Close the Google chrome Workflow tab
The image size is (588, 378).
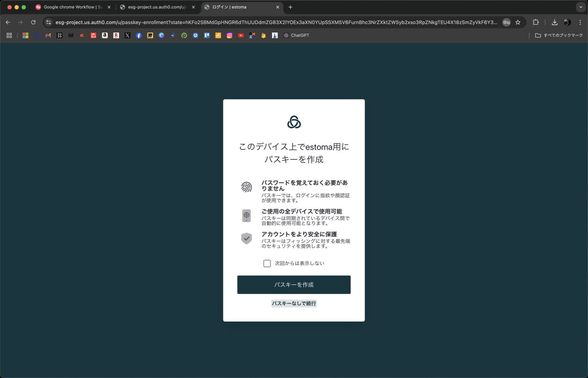click(109, 7)
